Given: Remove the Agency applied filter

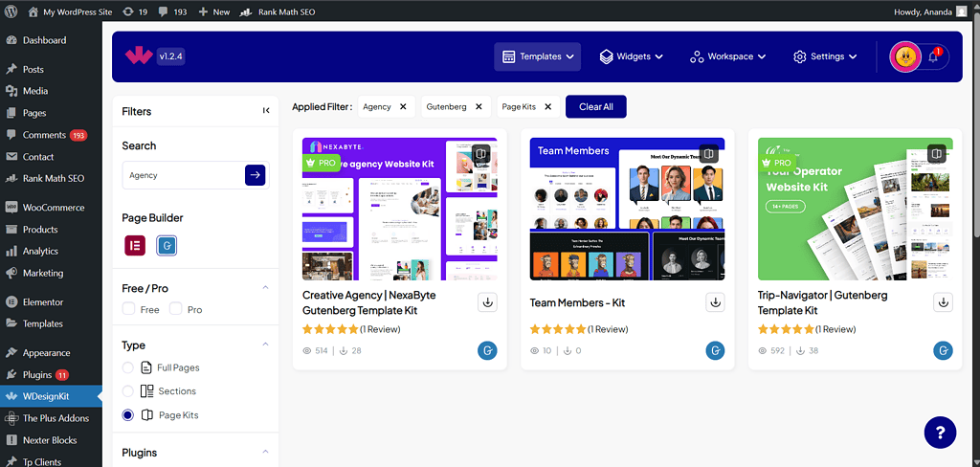Looking at the screenshot, I should [x=403, y=107].
